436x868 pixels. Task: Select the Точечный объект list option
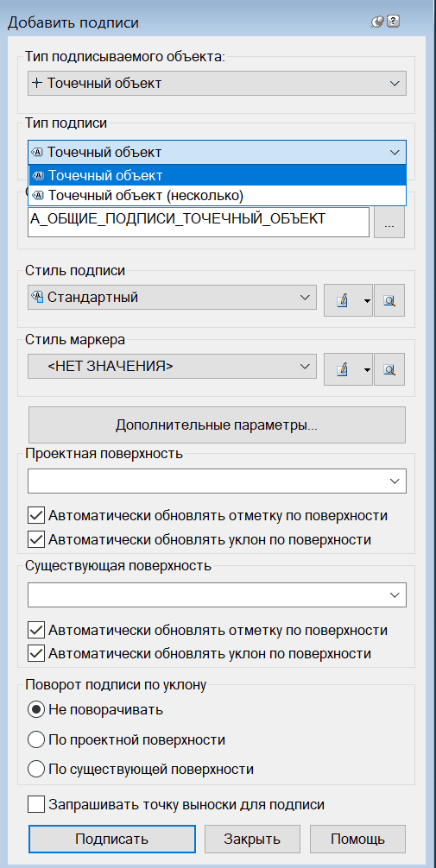tap(218, 175)
